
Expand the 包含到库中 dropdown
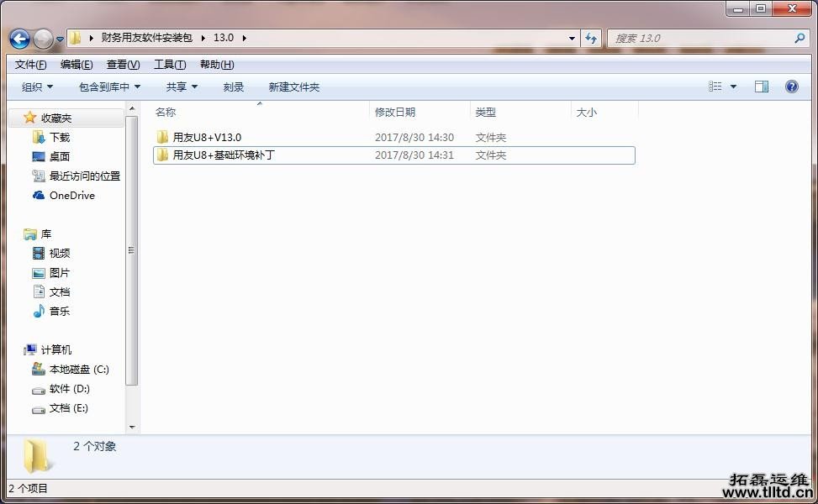108,86
